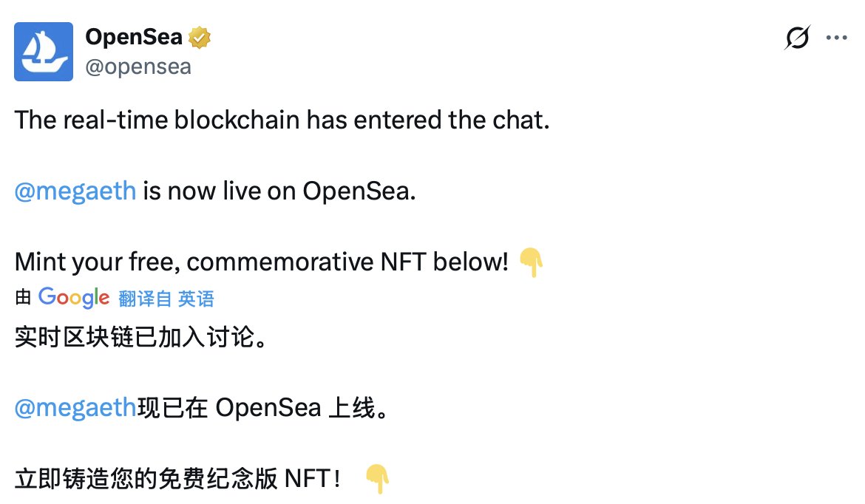The width and height of the screenshot is (865, 504).
Task: Click the line "The real-time blockchain has entered the chat."
Action: tap(282, 120)
